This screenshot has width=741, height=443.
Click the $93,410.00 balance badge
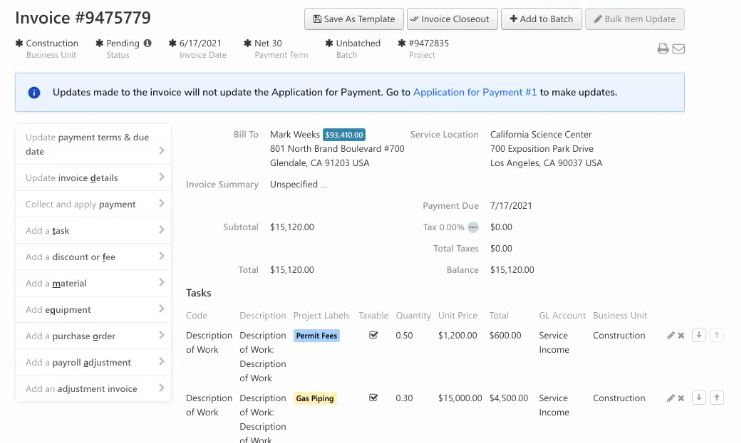click(344, 135)
